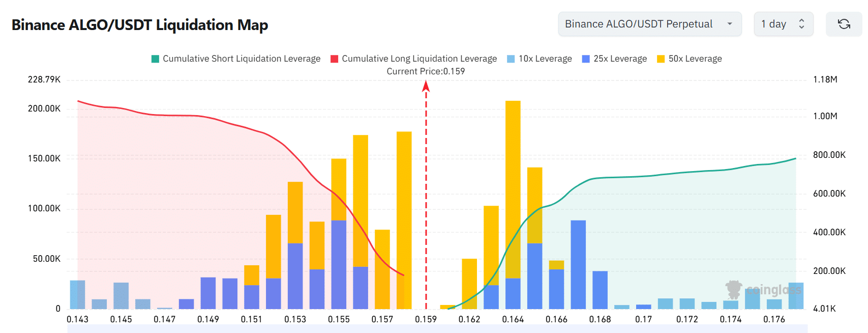Click the Binance ALGO/USDT Liquidation Map title
Screen dimensions: 868x333
[140, 25]
